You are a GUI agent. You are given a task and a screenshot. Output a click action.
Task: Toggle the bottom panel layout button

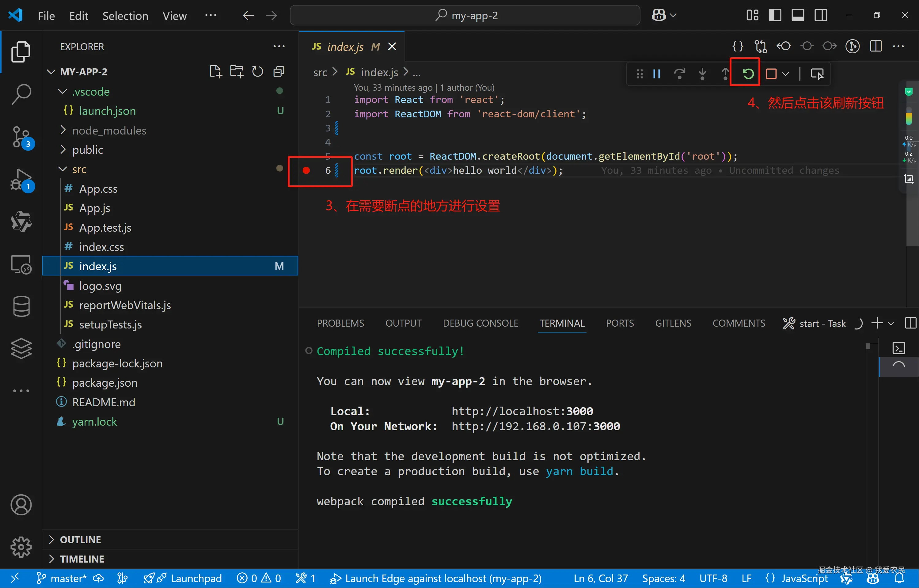click(x=798, y=15)
